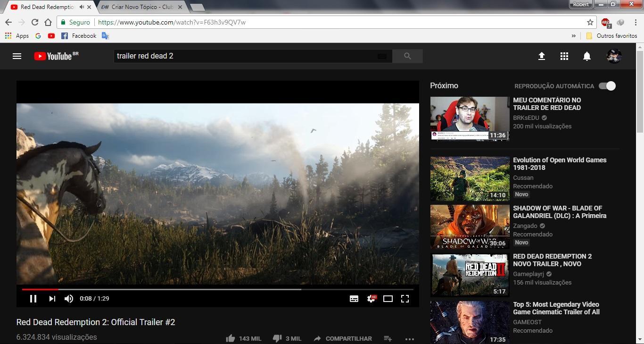The image size is (644, 344).
Task: Close the Criar Novo Tópico tab
Action: [x=180, y=7]
